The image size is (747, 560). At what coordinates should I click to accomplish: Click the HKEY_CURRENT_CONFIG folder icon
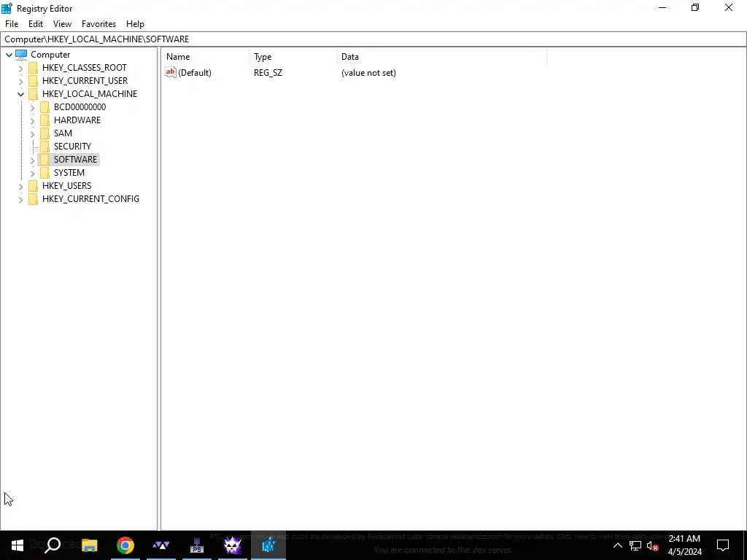pos(34,198)
